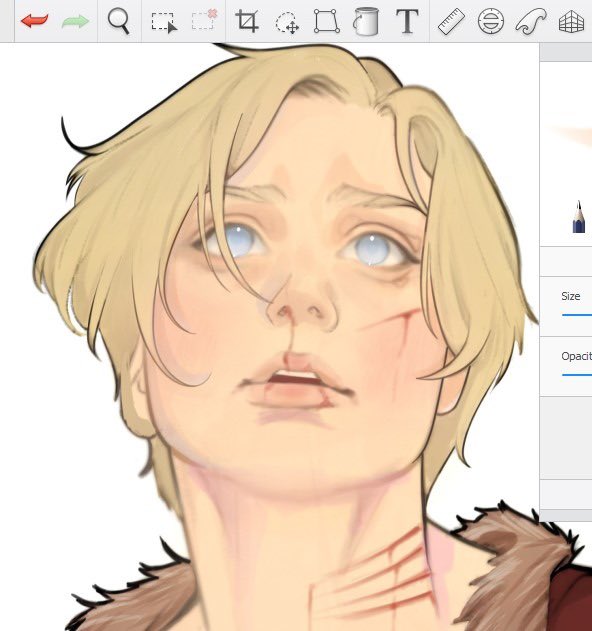Toggle the Ellipse guide tool
592x631 pixels.
(491, 21)
